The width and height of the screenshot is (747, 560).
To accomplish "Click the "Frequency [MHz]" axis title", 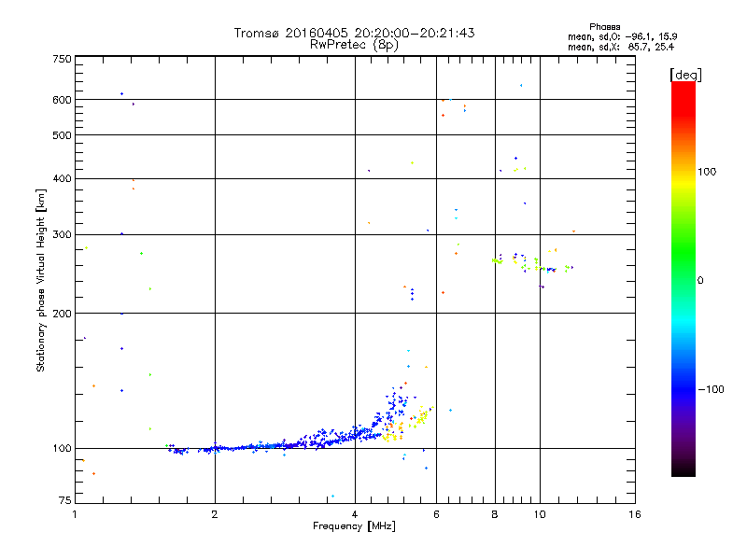I will pyautogui.click(x=354, y=526).
